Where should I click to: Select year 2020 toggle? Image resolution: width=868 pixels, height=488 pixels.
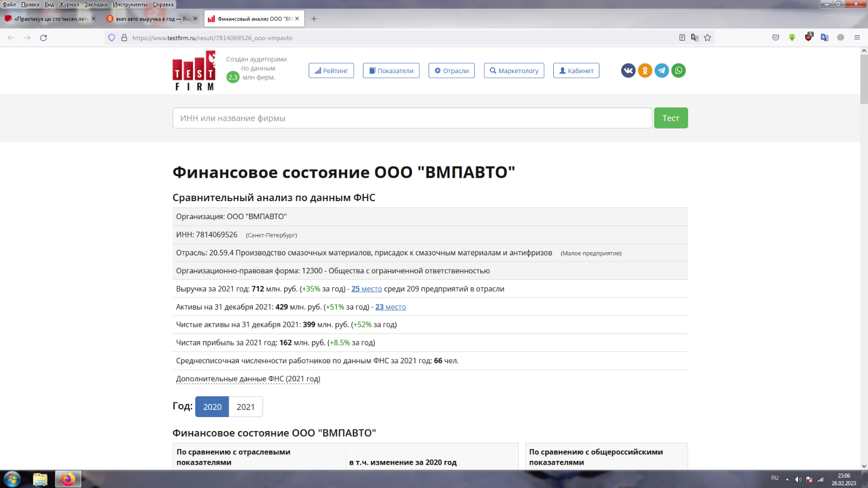212,407
